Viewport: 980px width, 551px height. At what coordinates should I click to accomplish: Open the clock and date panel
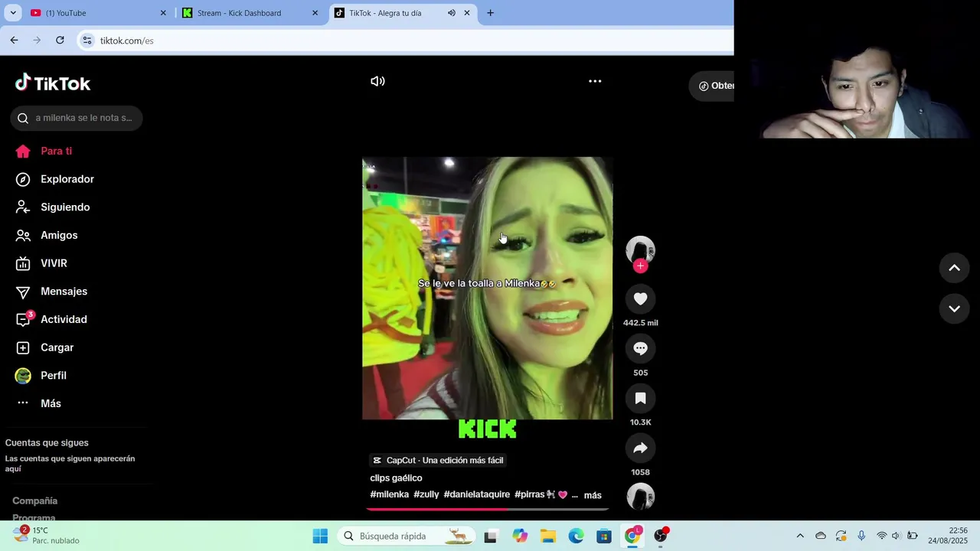948,536
